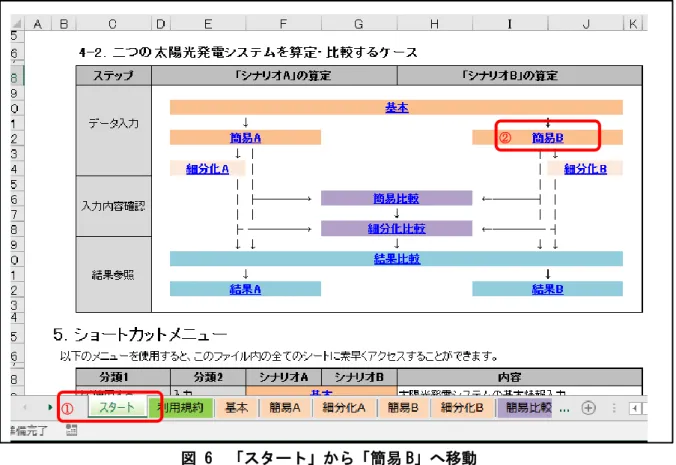676x465 pixels.
Task: Select column J header
Action: [x=585, y=24]
